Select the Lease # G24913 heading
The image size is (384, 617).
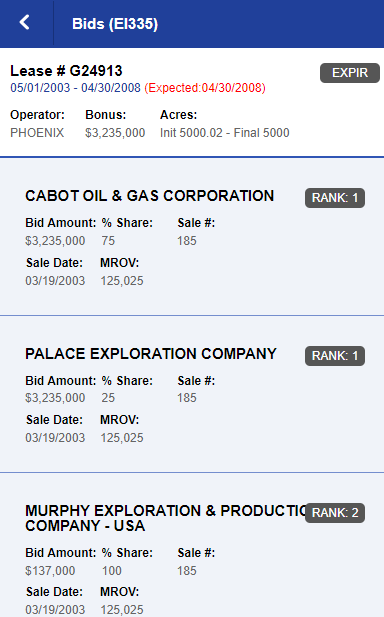pos(66,71)
